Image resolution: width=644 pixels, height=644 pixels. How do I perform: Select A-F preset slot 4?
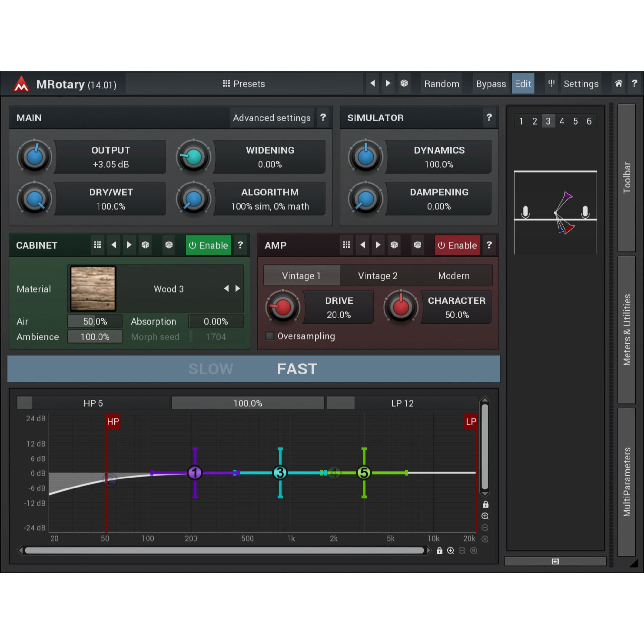[562, 121]
